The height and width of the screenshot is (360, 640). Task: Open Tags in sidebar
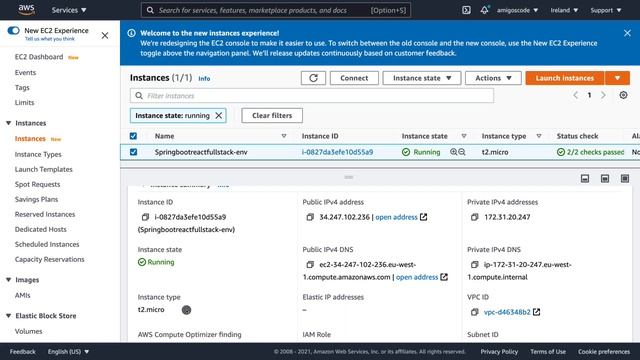coord(22,87)
